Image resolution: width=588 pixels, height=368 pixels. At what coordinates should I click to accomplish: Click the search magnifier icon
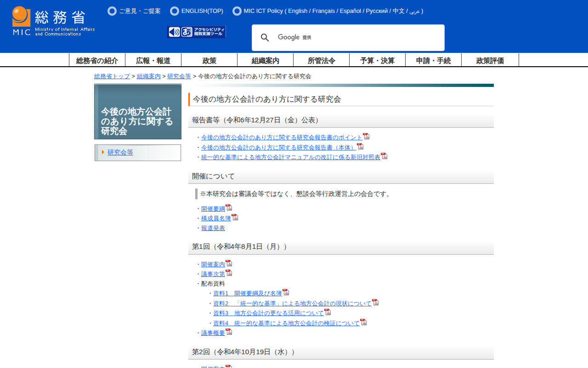point(265,38)
